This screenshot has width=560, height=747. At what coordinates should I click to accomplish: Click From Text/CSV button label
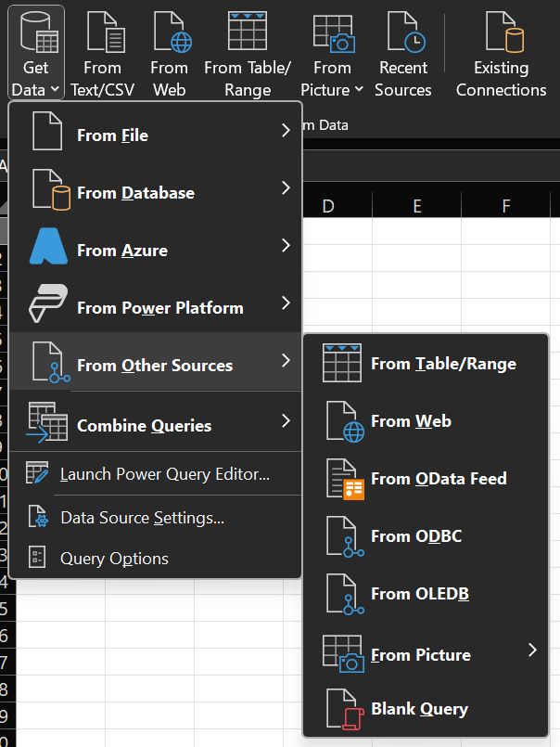(x=102, y=79)
